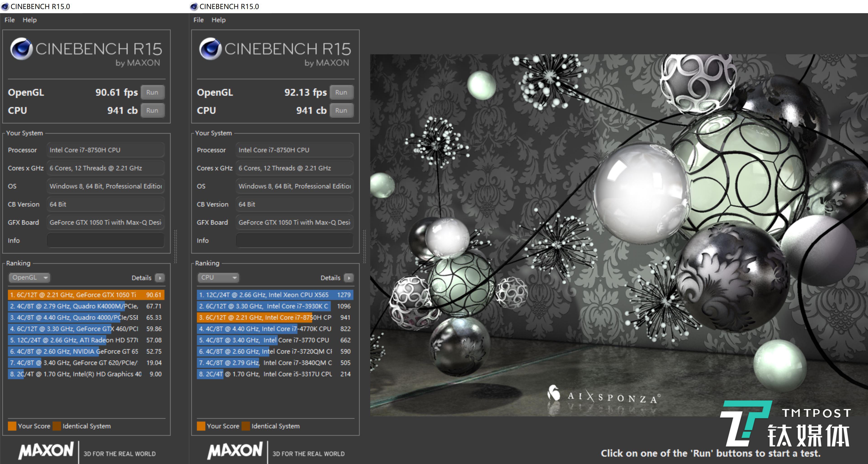868x464 pixels.
Task: Click Details arrow icon in right Ranking panel
Action: pyautogui.click(x=349, y=278)
